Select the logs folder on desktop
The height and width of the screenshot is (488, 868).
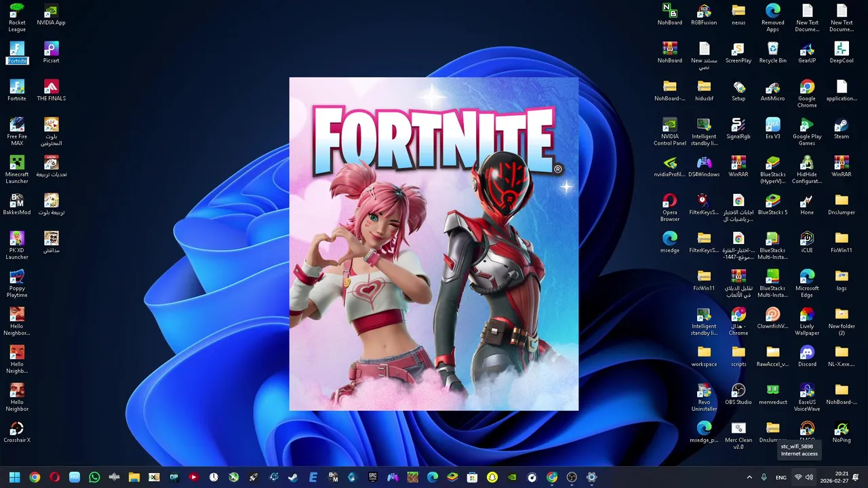click(842, 280)
